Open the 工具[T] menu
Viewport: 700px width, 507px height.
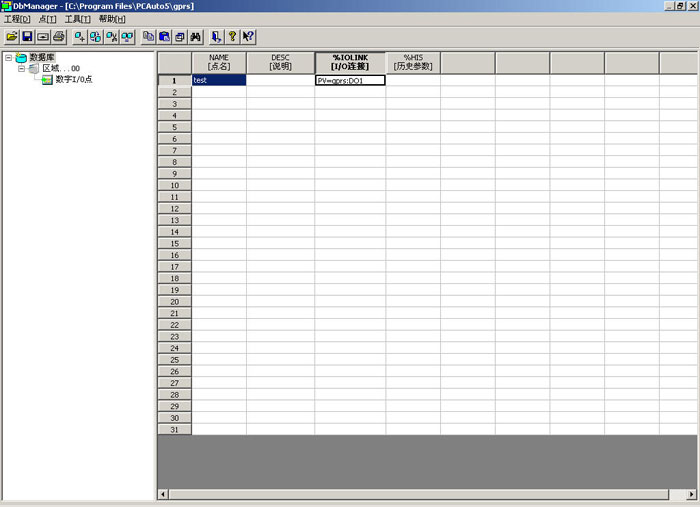(77, 19)
